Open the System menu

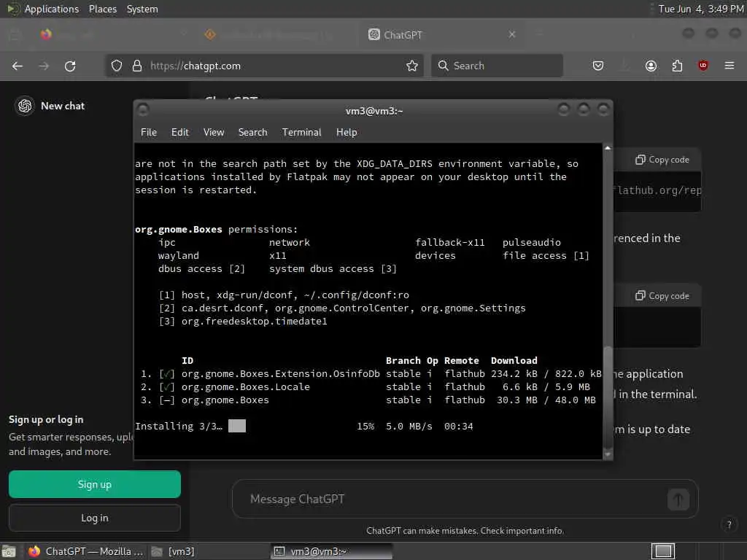pos(142,9)
